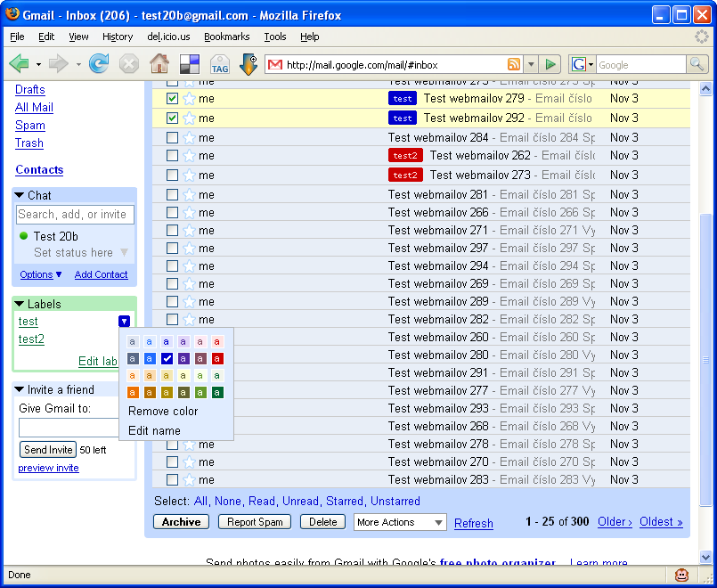Click the Forward arrow in the toolbar
This screenshot has height=588, width=717.
(x=58, y=64)
